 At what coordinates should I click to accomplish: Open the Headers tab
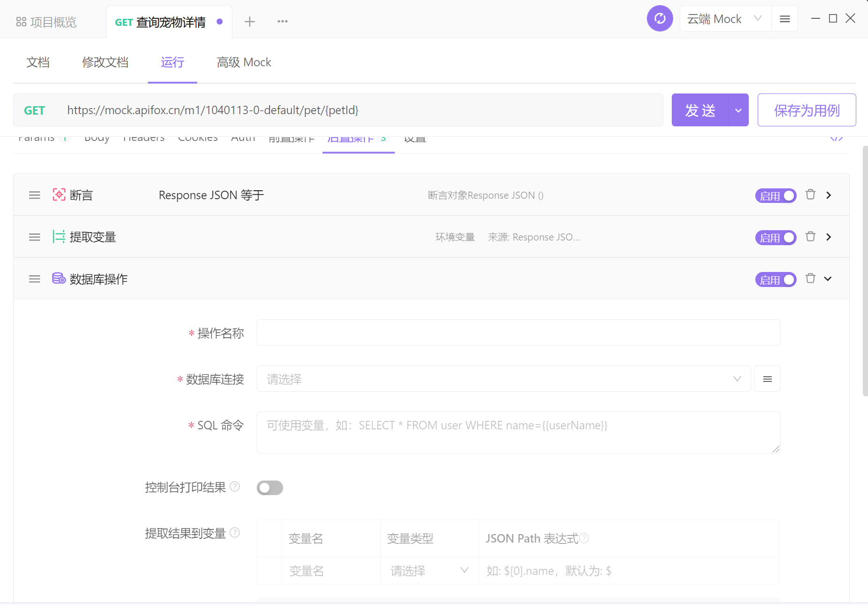144,137
